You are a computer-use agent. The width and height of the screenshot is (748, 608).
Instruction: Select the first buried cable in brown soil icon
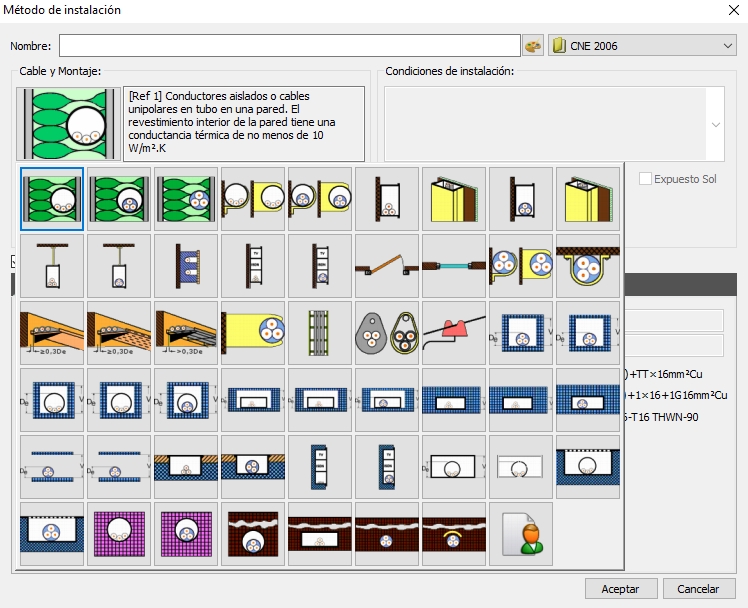[252, 534]
